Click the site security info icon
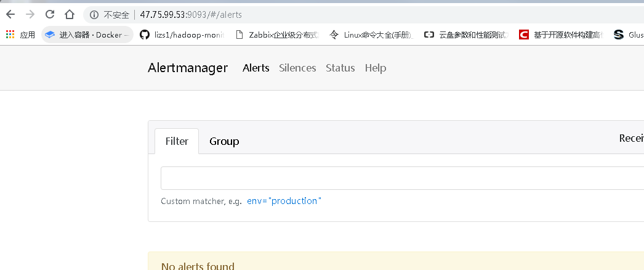The height and width of the screenshot is (270, 644). coord(94,15)
